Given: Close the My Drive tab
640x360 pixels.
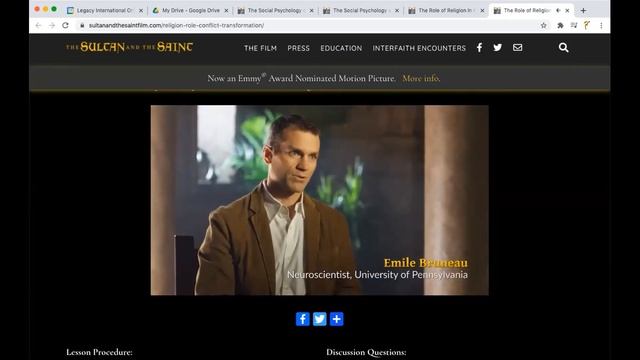Looking at the screenshot, I should pos(227,11).
